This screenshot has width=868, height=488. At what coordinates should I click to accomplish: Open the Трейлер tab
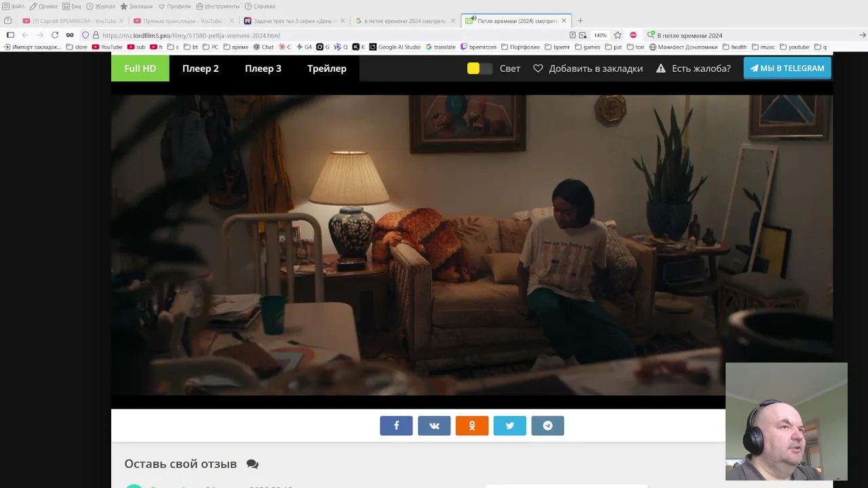[x=327, y=68]
